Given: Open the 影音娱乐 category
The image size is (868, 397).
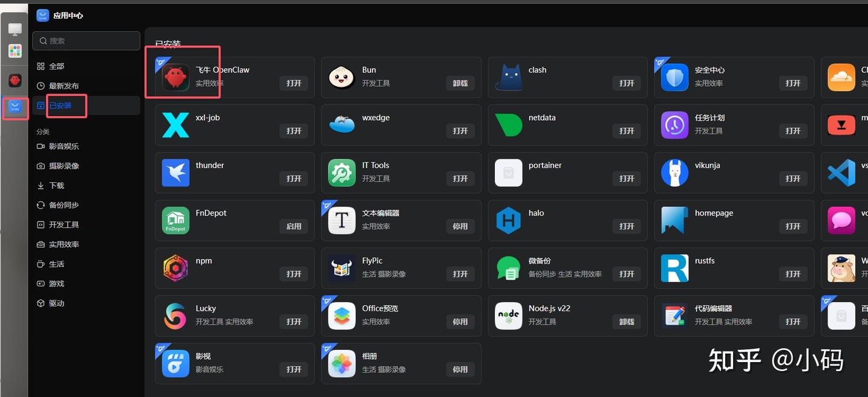Looking at the screenshot, I should click(x=87, y=146).
